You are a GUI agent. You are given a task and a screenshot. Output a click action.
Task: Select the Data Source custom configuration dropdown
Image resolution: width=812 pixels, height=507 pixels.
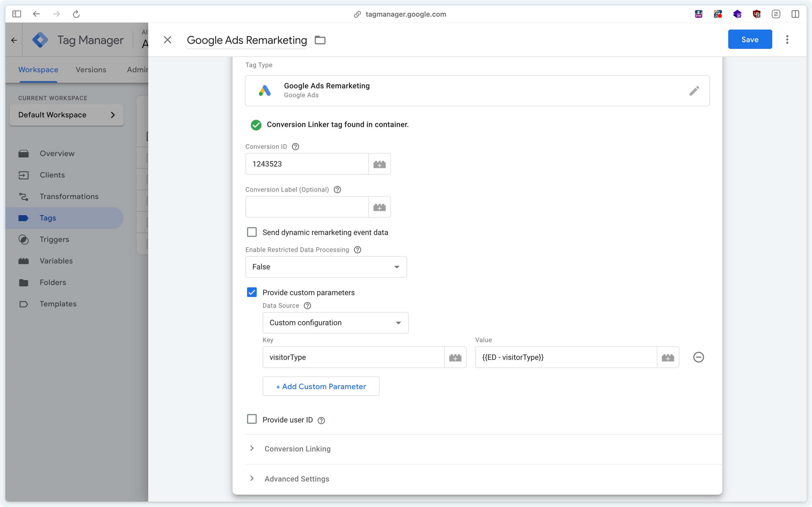[x=335, y=323]
